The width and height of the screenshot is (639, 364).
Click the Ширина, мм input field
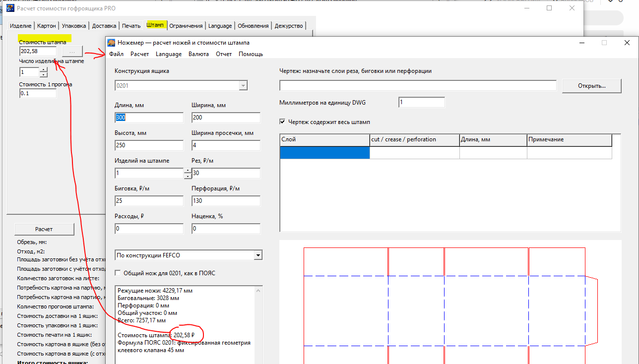point(226,118)
